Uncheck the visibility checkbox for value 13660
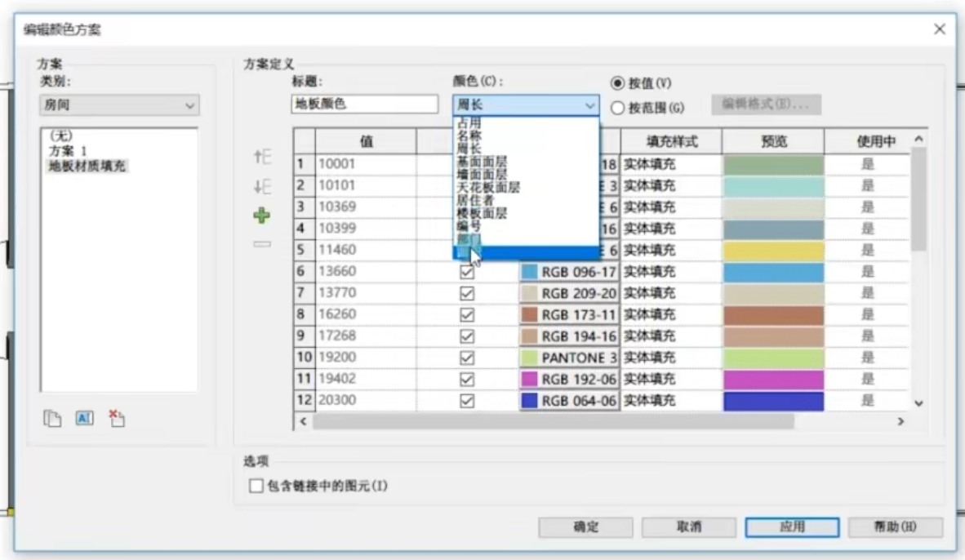 [x=467, y=272]
